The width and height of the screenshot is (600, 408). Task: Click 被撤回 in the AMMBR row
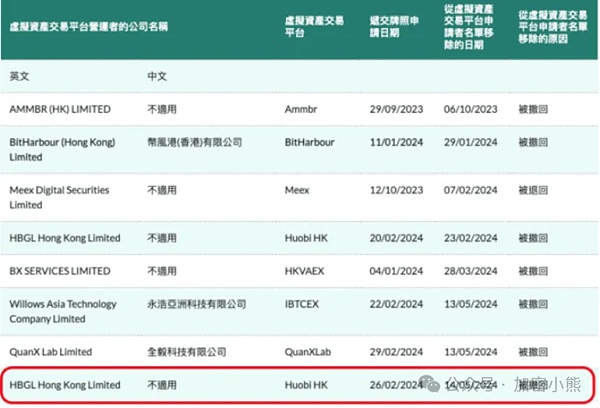pos(533,109)
